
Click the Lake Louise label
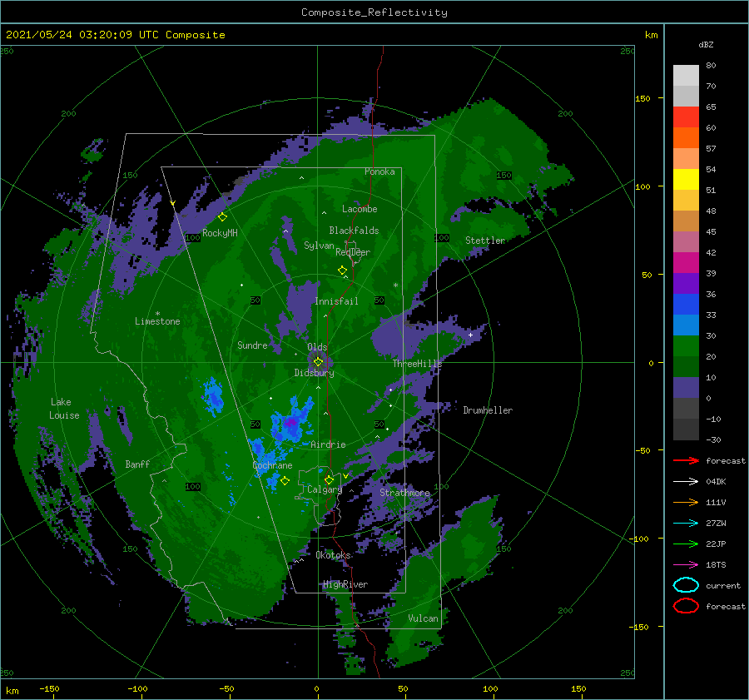click(x=64, y=409)
